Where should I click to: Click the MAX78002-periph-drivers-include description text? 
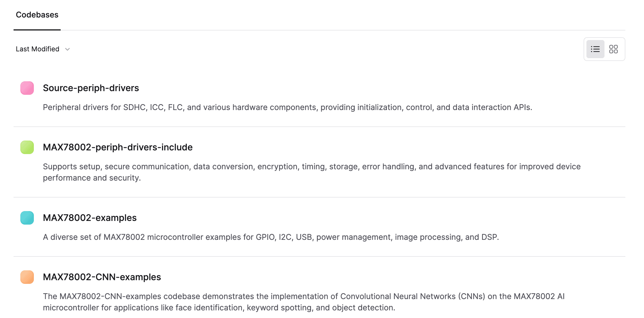click(312, 172)
